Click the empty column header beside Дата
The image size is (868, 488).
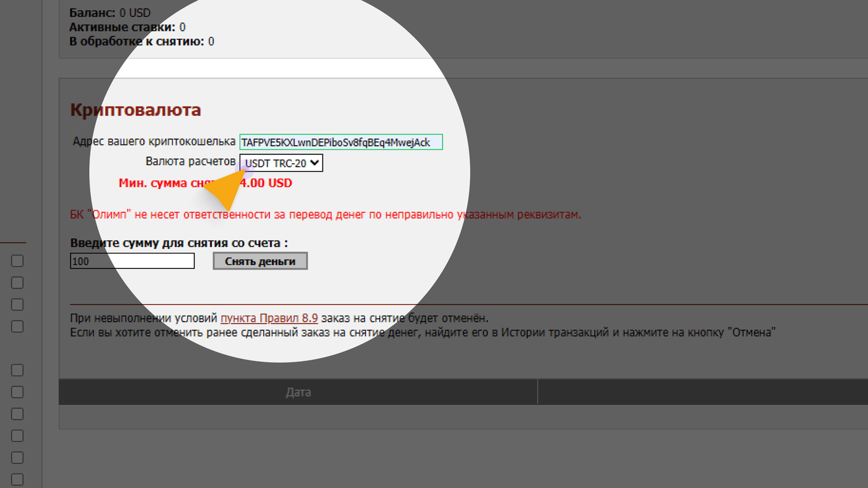[x=702, y=392]
